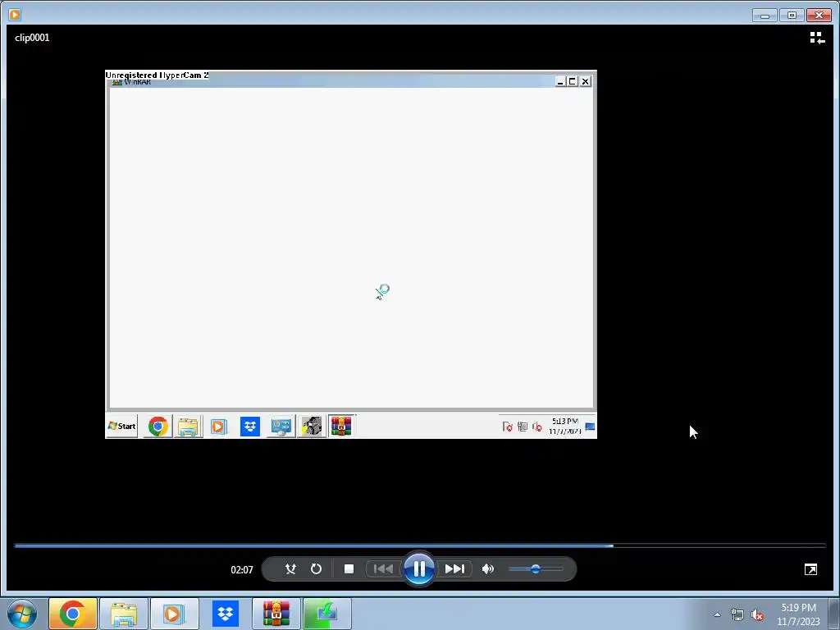Click the video seek bar
The image size is (840, 630).
(420, 546)
